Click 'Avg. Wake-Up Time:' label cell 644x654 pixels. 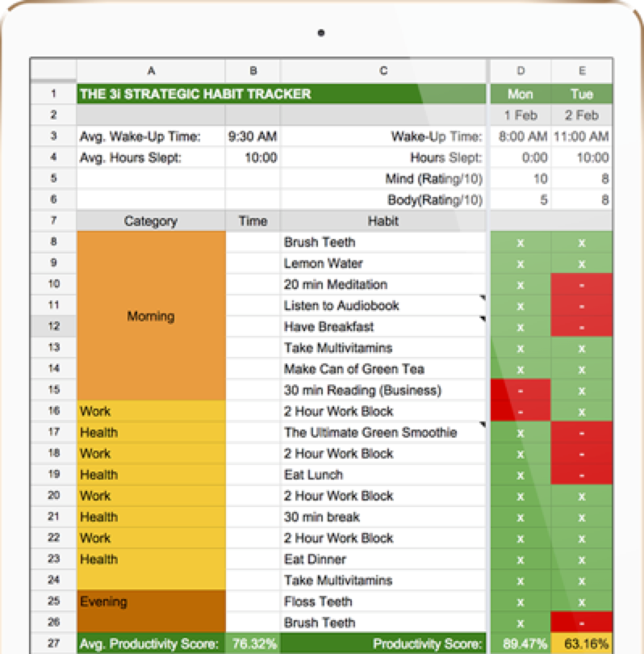(151, 136)
